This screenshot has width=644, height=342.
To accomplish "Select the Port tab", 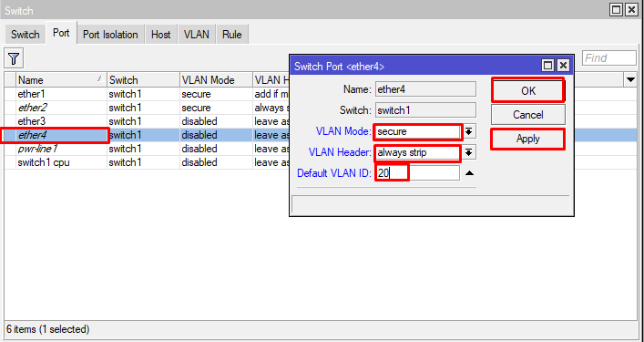I will point(61,33).
